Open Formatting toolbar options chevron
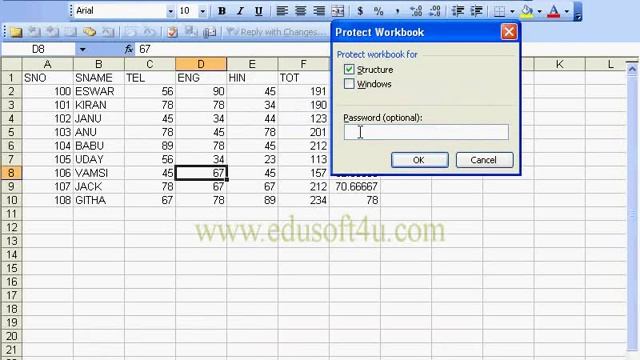 (578, 11)
